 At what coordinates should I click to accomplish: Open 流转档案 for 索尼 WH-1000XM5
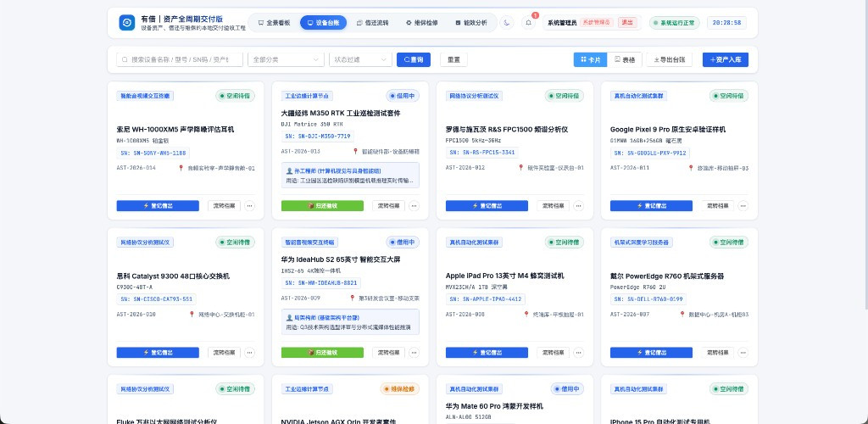(x=224, y=205)
